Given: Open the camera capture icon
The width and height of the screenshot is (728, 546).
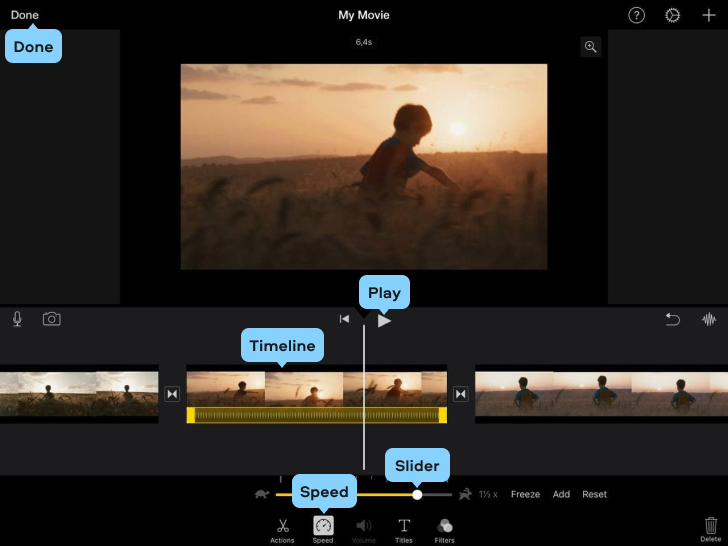Looking at the screenshot, I should (x=52, y=319).
